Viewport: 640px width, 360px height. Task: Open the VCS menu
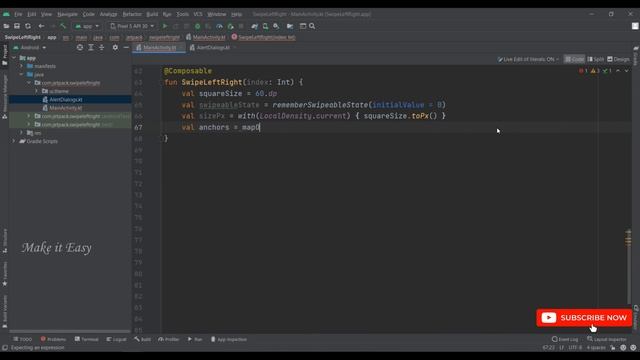tap(198, 14)
